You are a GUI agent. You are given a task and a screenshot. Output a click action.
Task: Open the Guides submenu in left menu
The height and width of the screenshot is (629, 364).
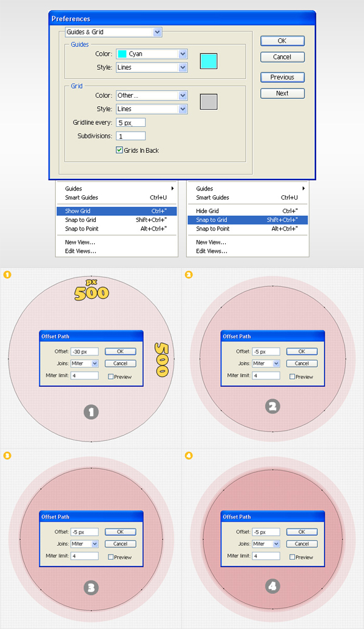(x=116, y=189)
